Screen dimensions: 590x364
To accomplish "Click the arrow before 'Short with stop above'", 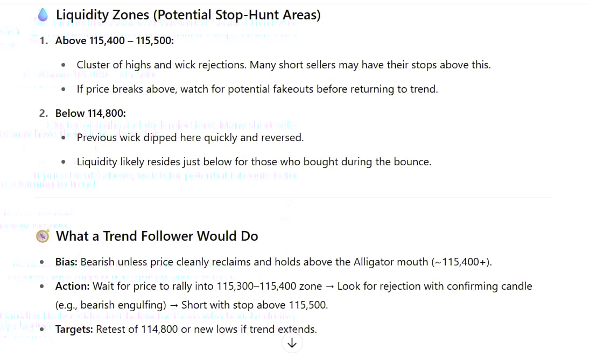I will (x=173, y=305).
